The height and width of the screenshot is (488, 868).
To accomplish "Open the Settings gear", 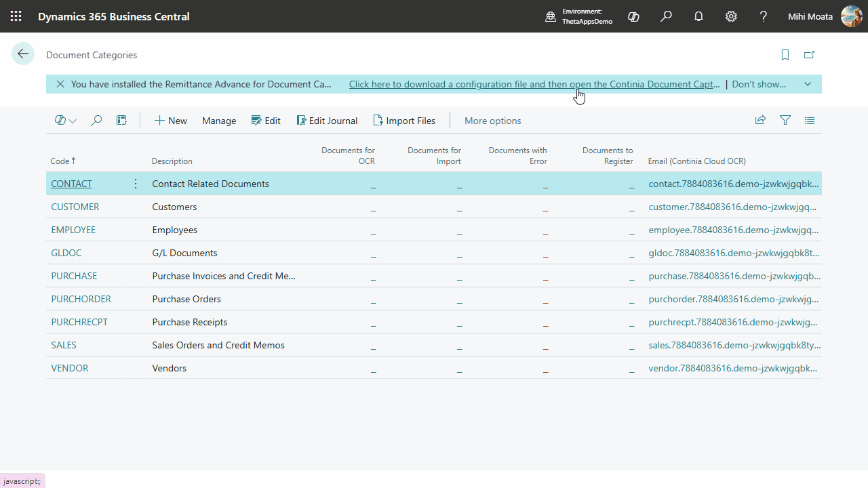I will pos(731,16).
